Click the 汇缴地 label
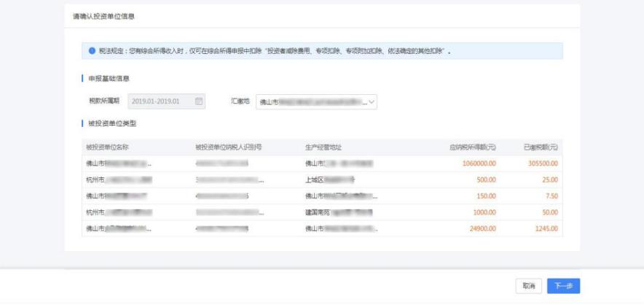 (x=240, y=101)
